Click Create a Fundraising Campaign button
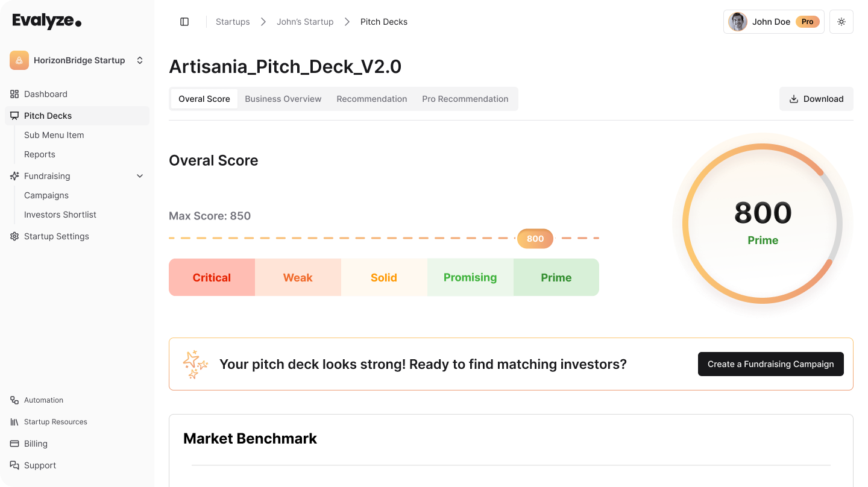Viewport: 868px width, 487px height. click(770, 364)
